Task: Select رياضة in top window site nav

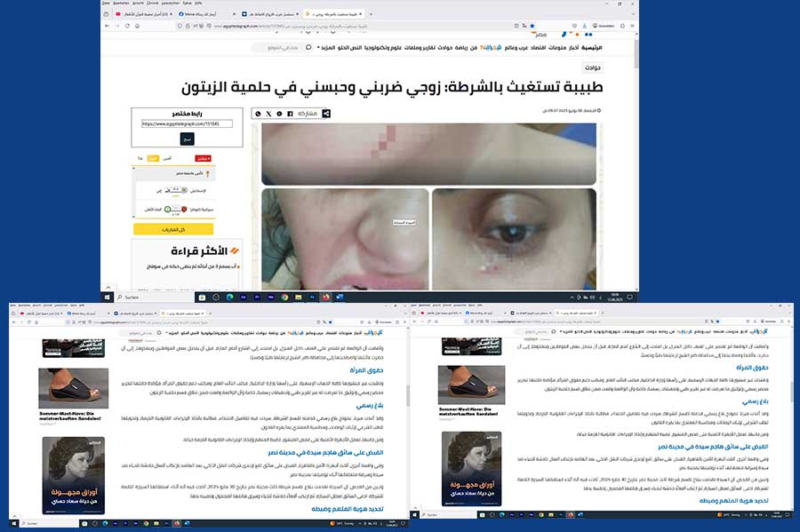Action: [x=461, y=47]
